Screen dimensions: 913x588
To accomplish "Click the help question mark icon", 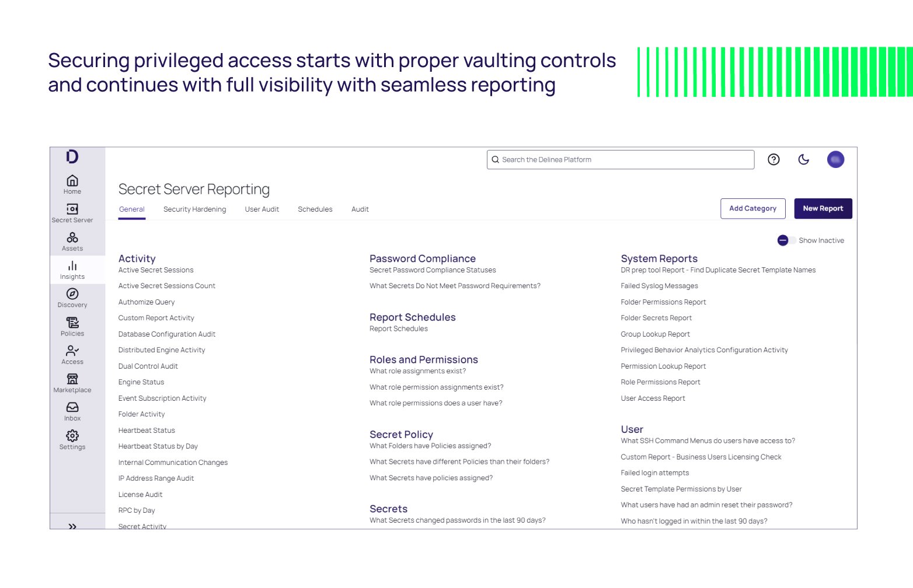I will tap(773, 159).
